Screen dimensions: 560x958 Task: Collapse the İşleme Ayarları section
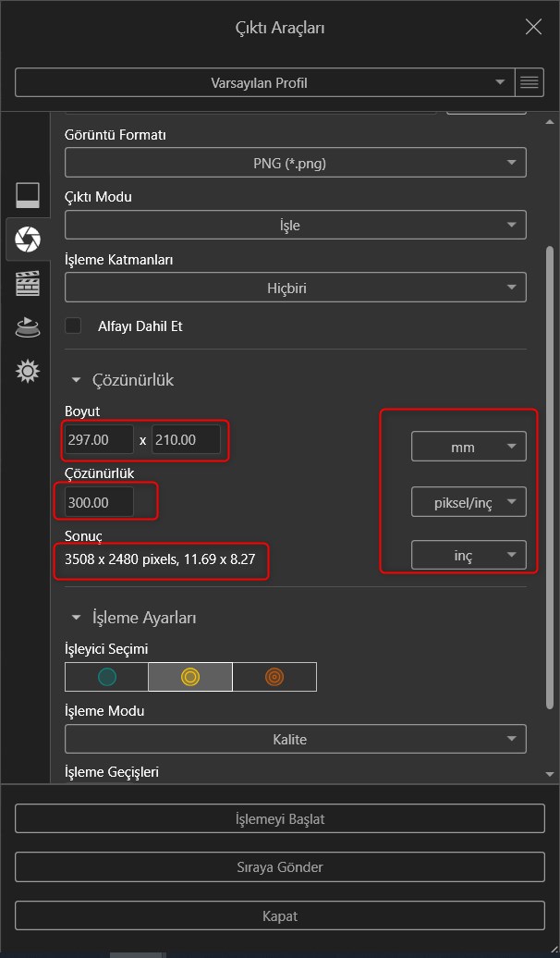tap(77, 618)
